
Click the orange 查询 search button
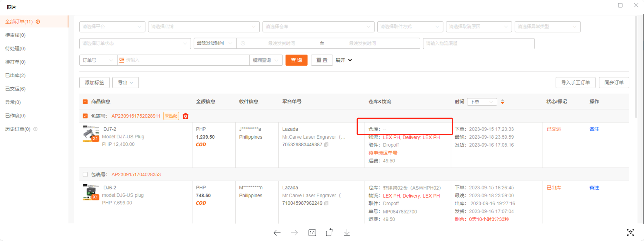296,60
